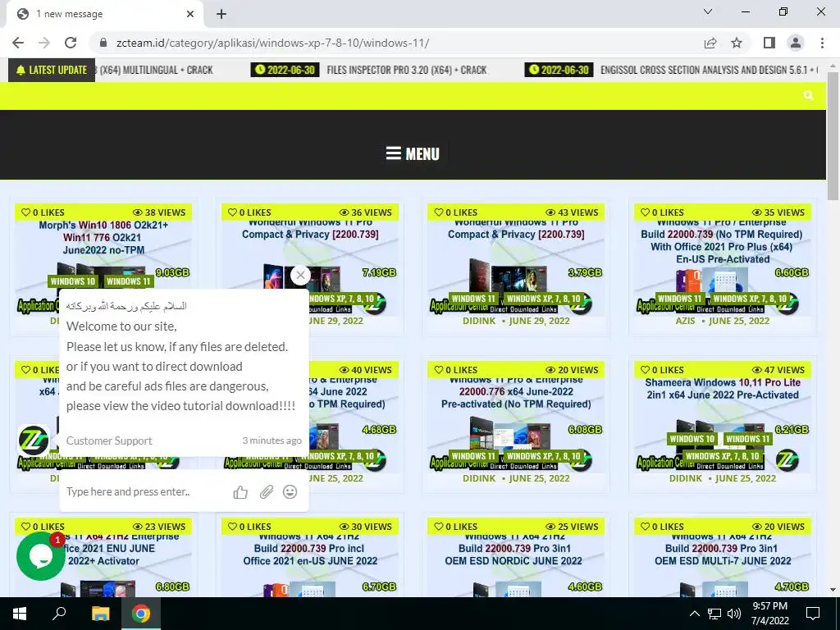Show hidden tray icons chevron
Screen dimensions: 840x630
pos(694,614)
